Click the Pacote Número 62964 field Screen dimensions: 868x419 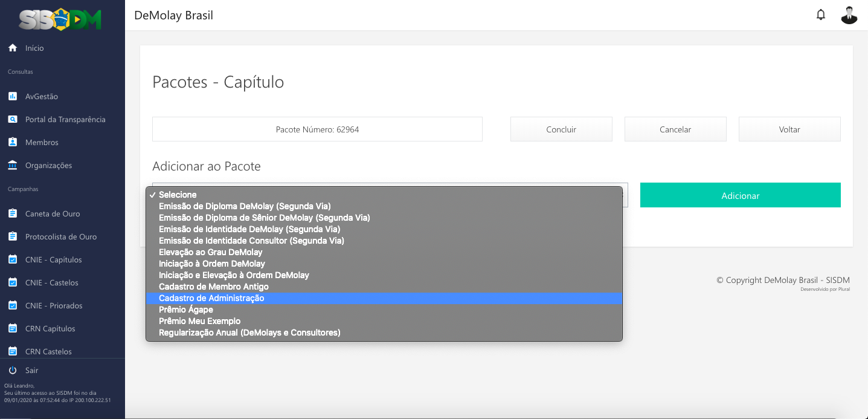317,129
